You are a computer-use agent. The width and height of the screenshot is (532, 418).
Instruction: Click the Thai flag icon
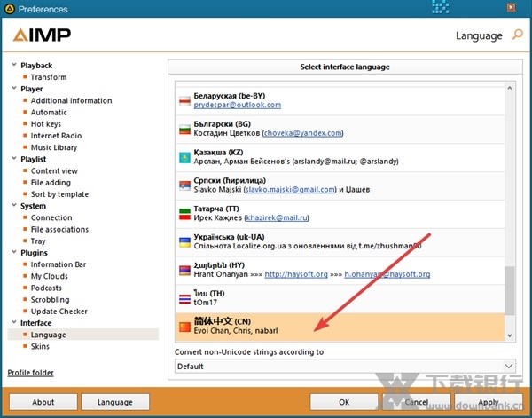tap(185, 299)
